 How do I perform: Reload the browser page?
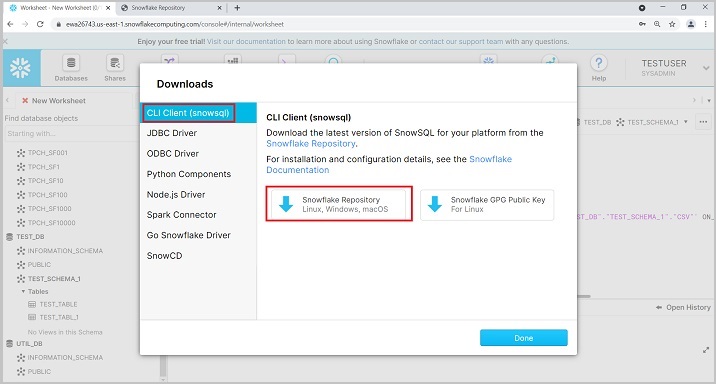pos(40,24)
